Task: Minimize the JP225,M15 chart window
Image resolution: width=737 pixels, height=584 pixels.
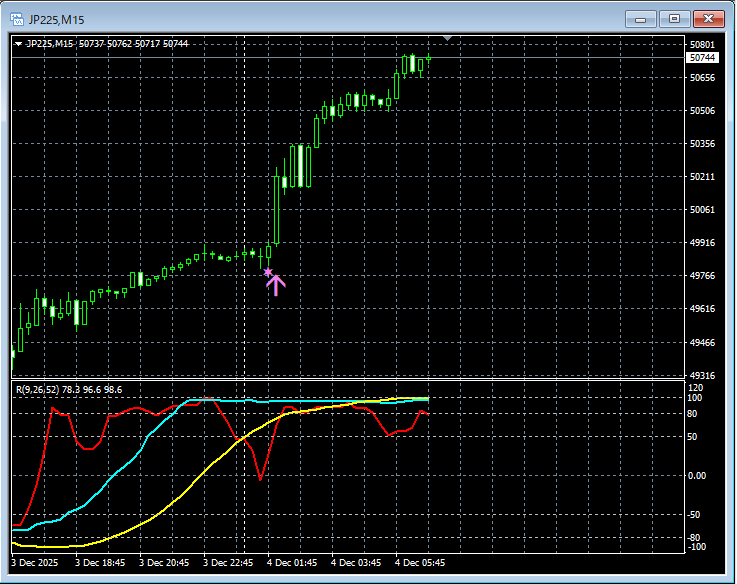Action: click(x=641, y=19)
